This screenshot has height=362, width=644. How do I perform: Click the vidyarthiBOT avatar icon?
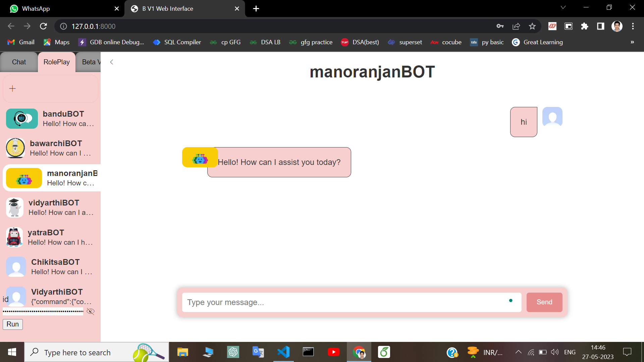pyautogui.click(x=15, y=207)
